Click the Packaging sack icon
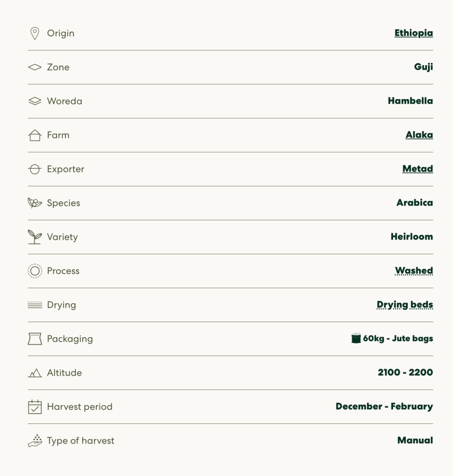The width and height of the screenshot is (453, 476). (35, 339)
